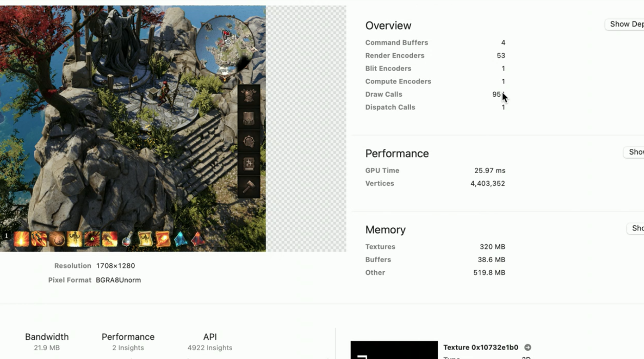Click the Dispatch Calls label
The height and width of the screenshot is (359, 644).
tap(390, 107)
